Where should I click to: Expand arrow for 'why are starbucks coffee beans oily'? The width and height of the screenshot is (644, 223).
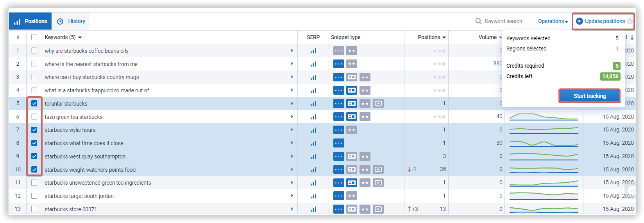(292, 51)
